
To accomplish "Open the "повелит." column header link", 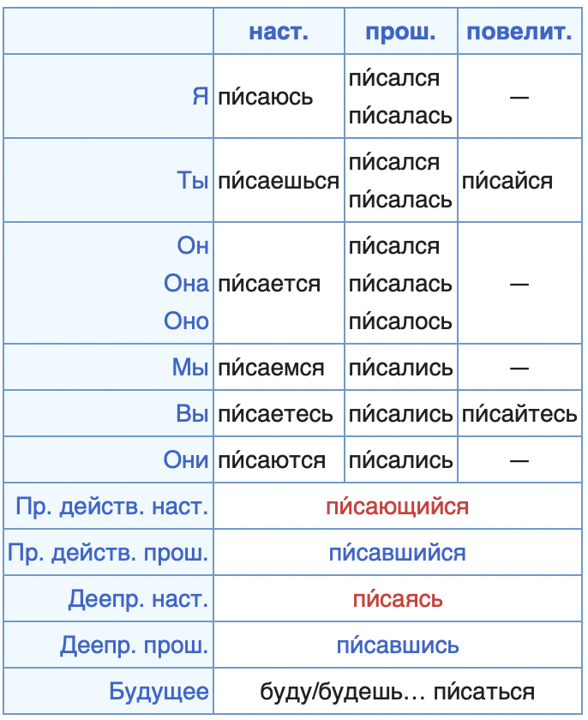I will tap(519, 33).
